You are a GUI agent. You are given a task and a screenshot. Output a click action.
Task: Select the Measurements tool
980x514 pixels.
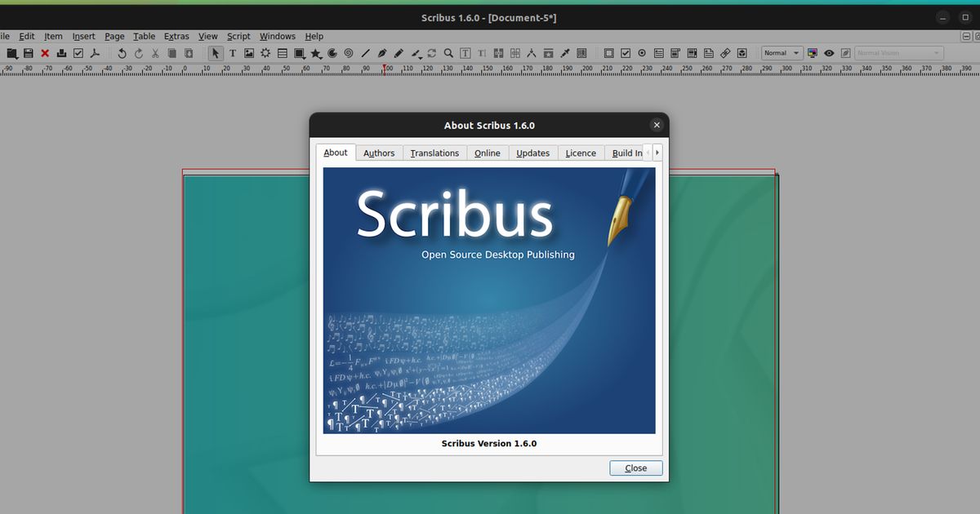click(531, 53)
